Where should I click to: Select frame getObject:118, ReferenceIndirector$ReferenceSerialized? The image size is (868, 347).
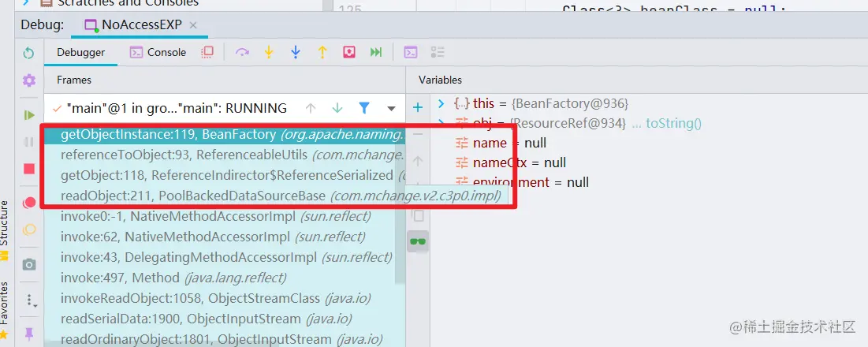pos(225,175)
